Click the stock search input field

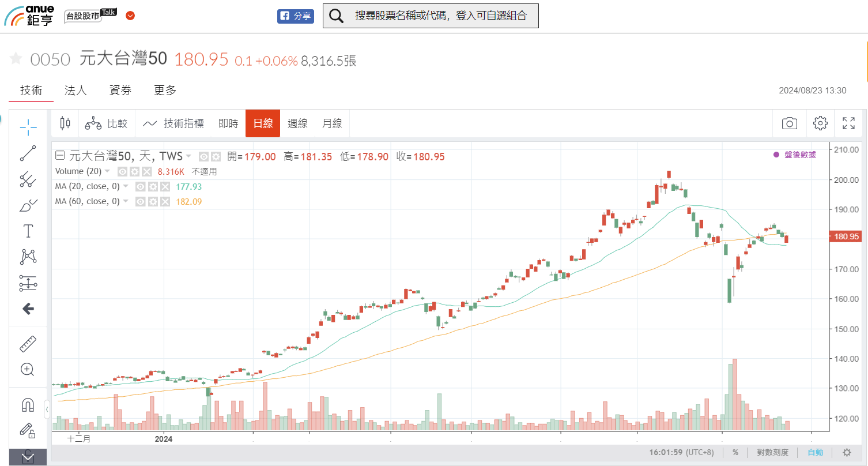pos(440,16)
